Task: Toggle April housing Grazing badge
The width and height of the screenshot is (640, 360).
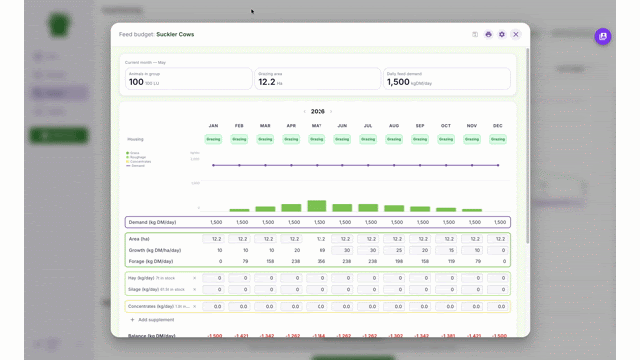Action: [x=291, y=139]
